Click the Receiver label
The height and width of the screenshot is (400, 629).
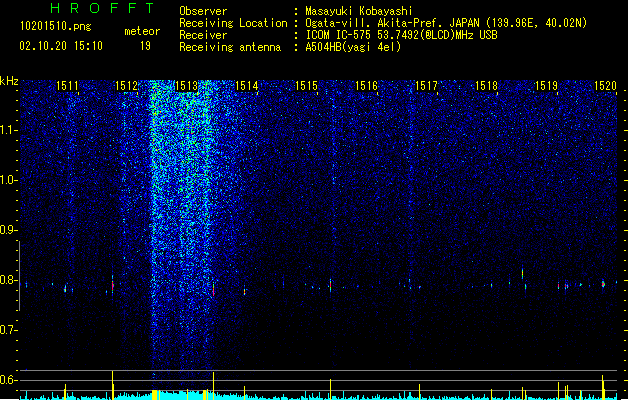(x=203, y=35)
